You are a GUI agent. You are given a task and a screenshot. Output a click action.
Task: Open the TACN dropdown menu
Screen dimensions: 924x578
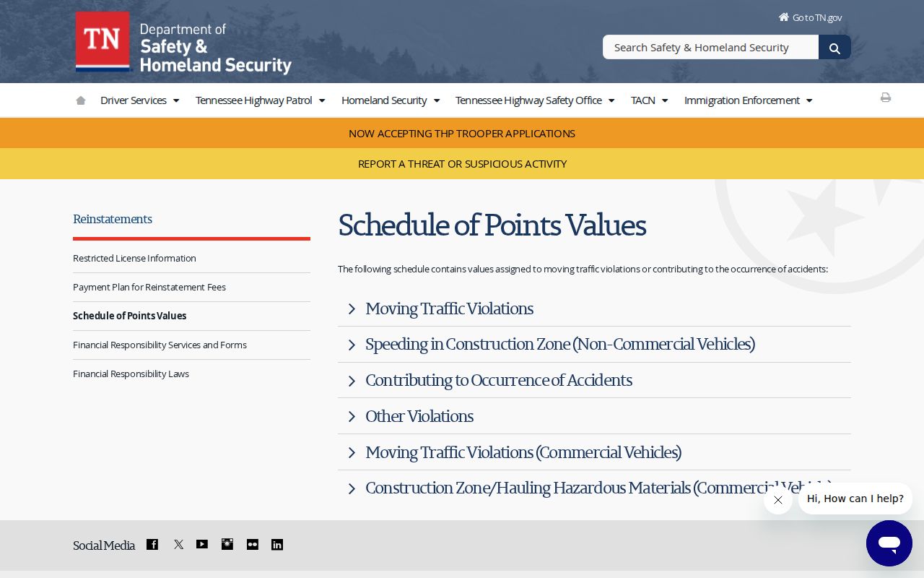pos(650,100)
